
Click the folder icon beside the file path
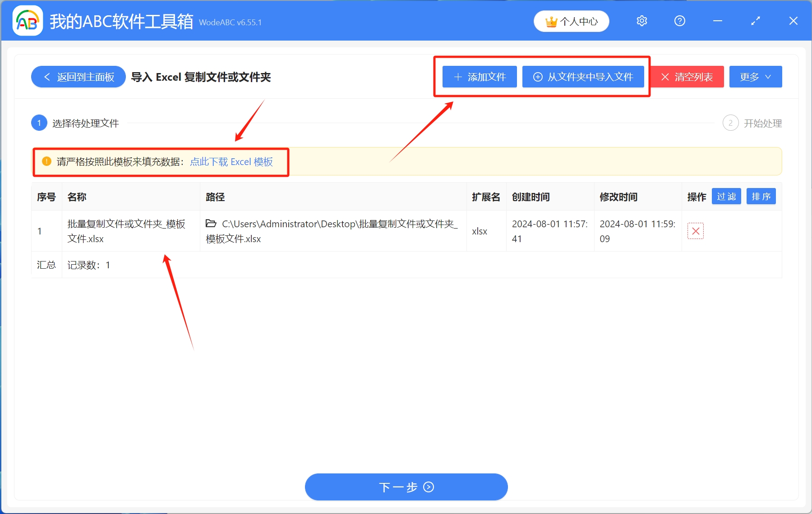211,224
